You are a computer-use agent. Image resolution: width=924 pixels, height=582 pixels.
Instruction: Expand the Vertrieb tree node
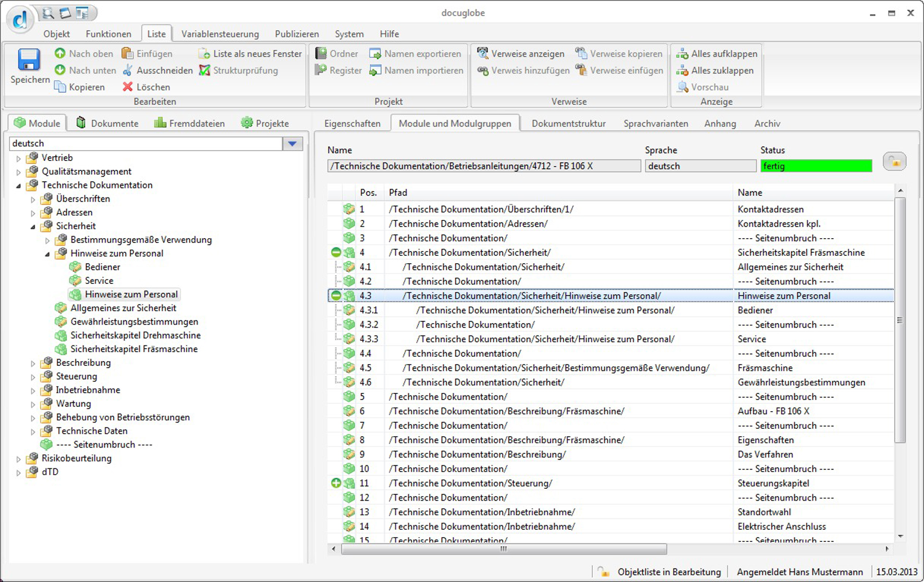pos(19,158)
